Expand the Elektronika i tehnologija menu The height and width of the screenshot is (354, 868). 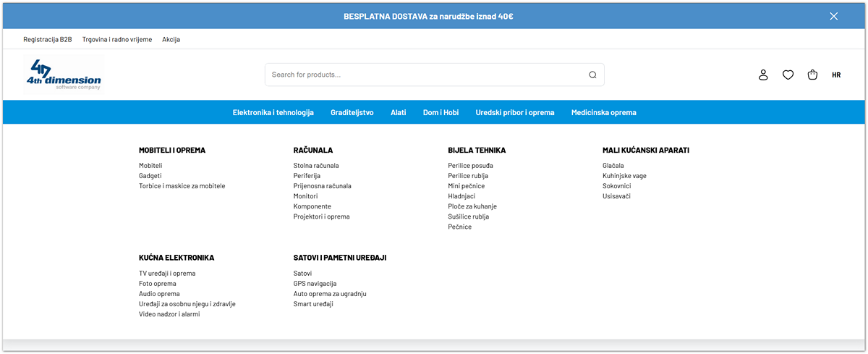273,112
